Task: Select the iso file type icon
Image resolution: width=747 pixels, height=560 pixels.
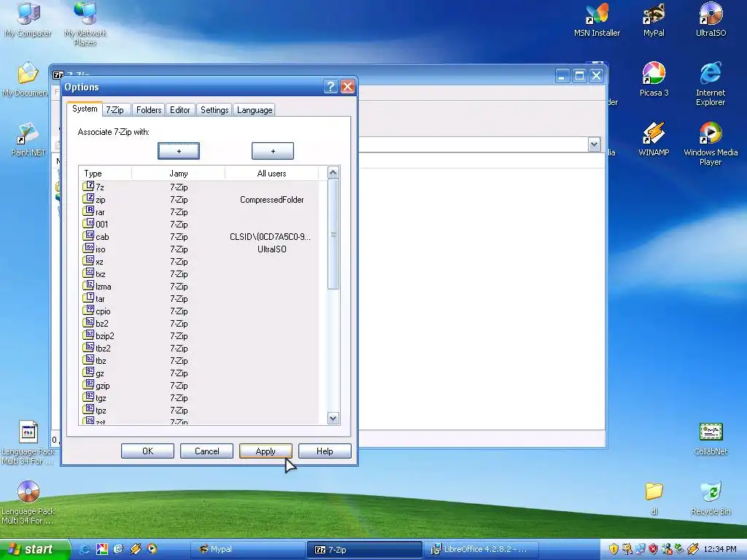Action: (88, 249)
